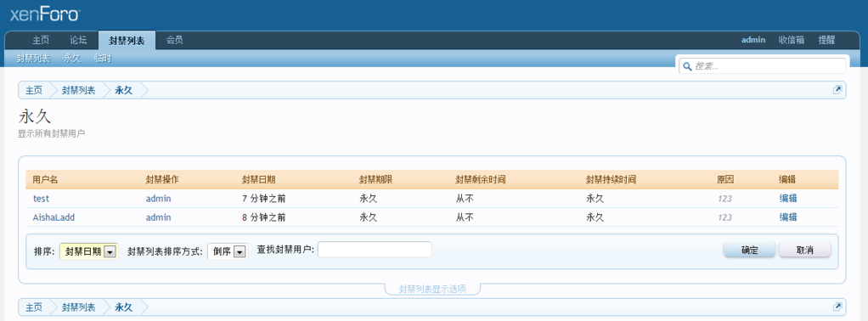Click the xenForo logo
The width and height of the screenshot is (868, 321).
point(45,14)
